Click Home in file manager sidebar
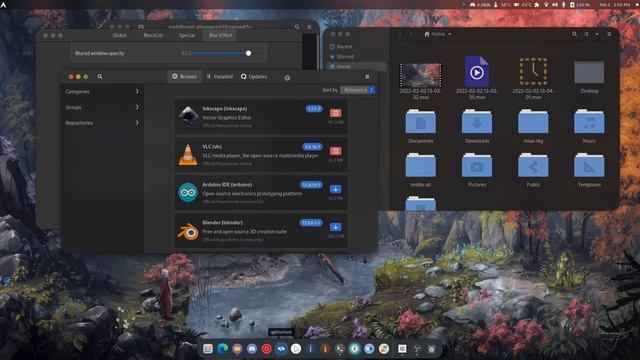Image resolution: width=640 pixels, height=360 pixels. pyautogui.click(x=355, y=67)
